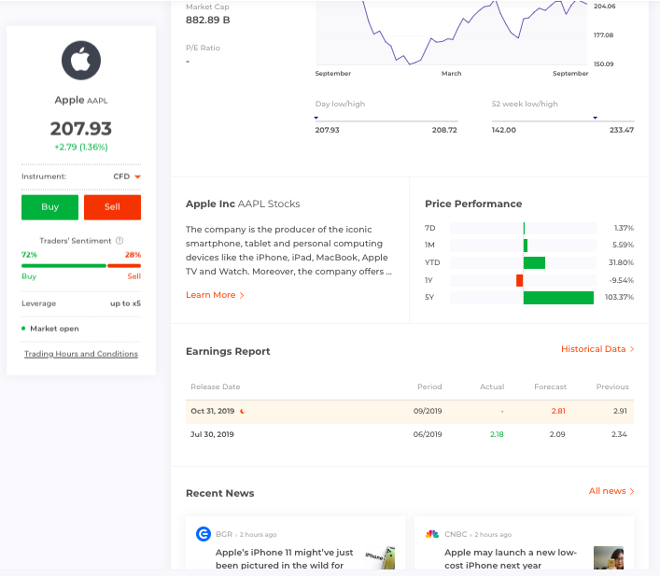Screen dimensions: 660x576
Task: Click the CNBC article thumbnail photo
Action: (609, 558)
